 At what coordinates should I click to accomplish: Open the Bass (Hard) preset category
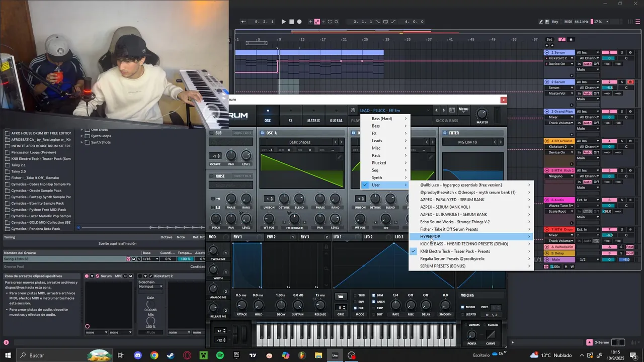[386, 119]
